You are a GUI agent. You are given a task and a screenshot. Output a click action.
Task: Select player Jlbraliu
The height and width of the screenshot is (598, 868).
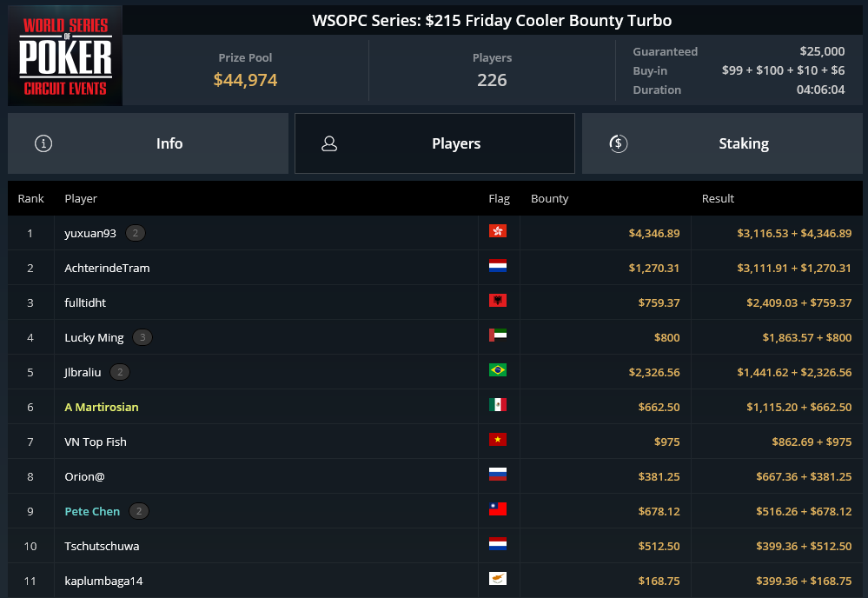[x=83, y=372]
